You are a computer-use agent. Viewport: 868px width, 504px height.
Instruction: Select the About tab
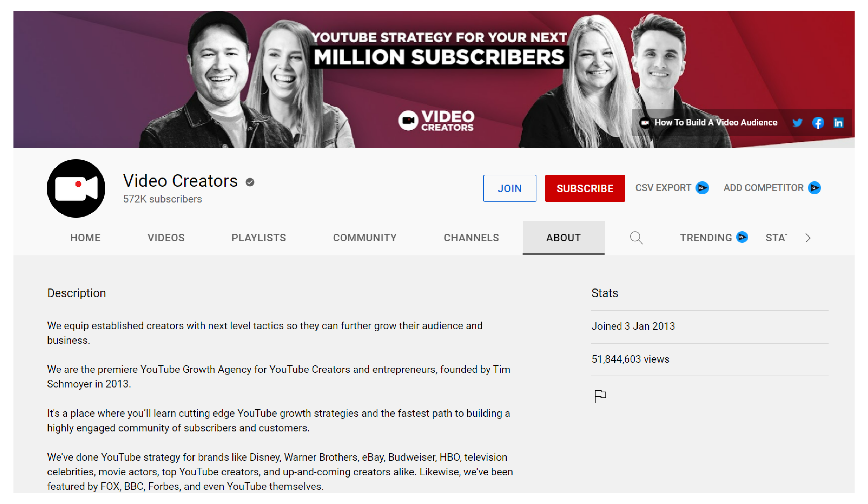tap(564, 238)
